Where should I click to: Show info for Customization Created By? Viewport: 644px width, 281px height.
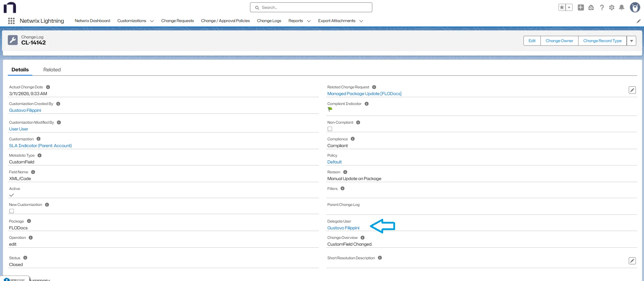pyautogui.click(x=58, y=104)
